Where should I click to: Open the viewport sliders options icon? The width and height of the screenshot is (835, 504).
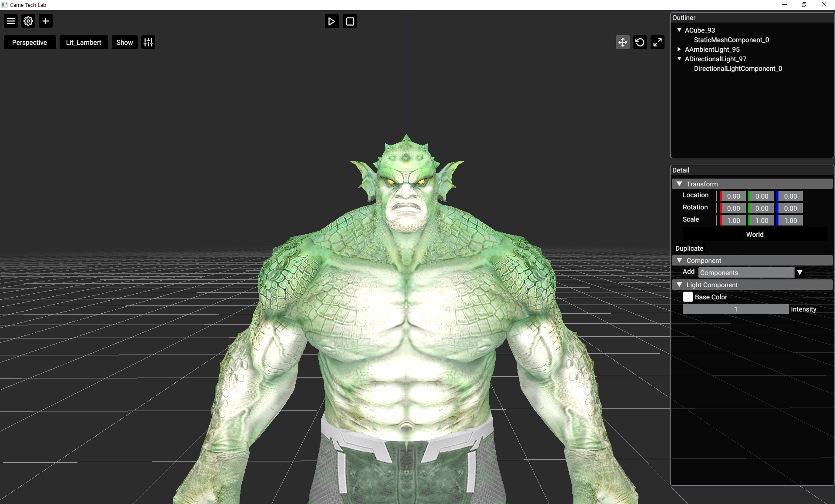(x=148, y=42)
